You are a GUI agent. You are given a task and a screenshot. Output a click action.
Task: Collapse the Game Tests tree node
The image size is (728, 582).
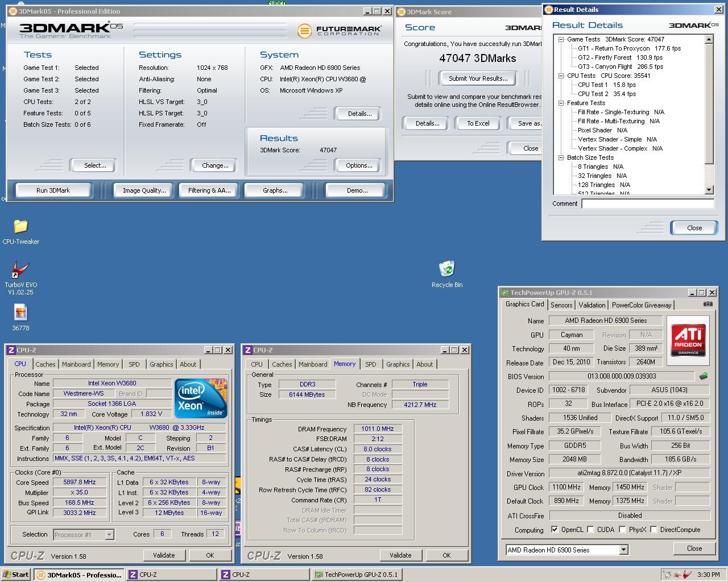click(x=561, y=39)
